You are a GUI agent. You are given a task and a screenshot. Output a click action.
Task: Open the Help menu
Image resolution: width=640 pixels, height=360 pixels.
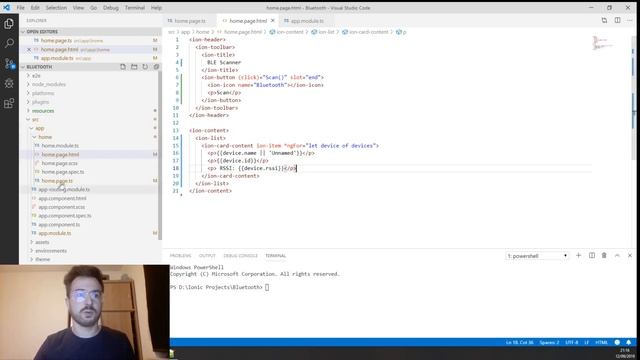tap(156, 8)
